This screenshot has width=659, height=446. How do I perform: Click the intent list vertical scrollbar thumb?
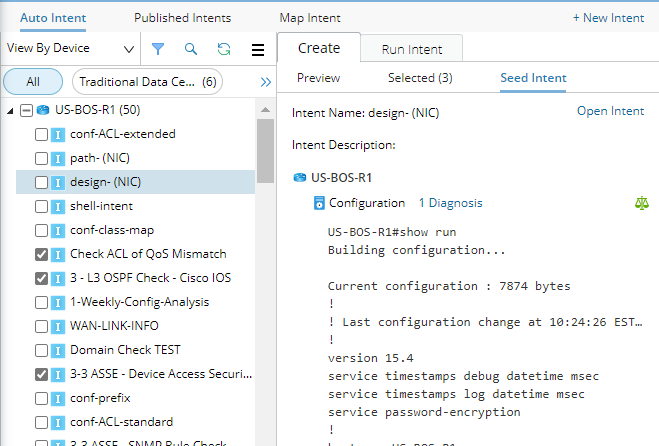point(265,150)
